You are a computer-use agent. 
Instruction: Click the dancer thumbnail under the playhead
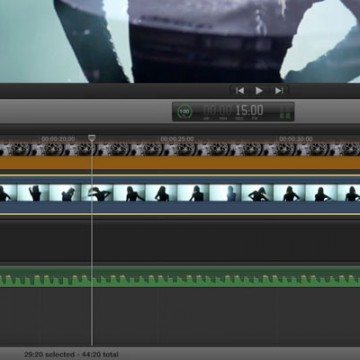click(x=97, y=193)
